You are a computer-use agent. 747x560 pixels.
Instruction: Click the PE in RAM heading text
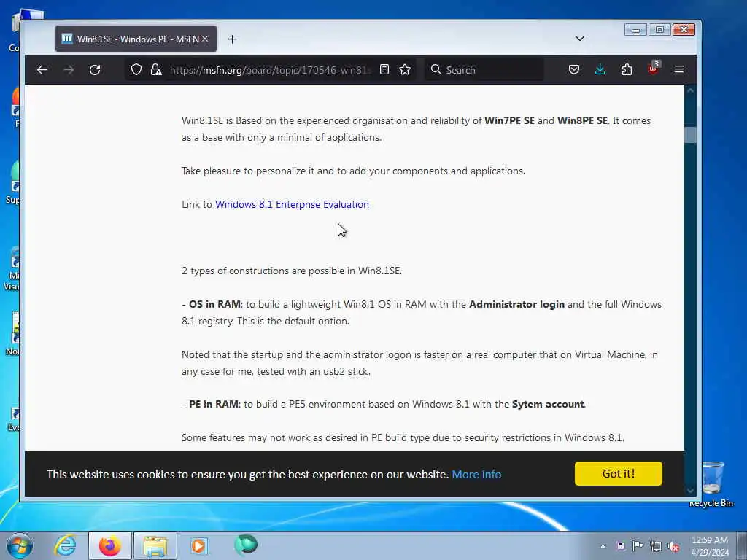point(214,404)
